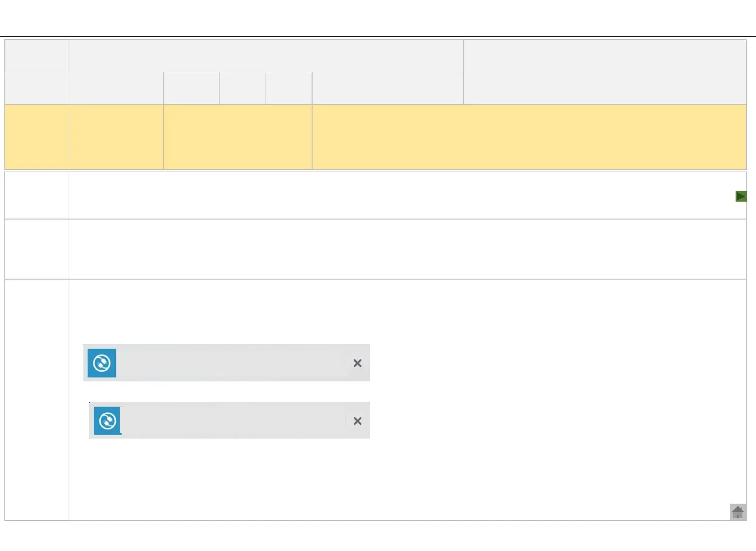This screenshot has height=551, width=756.
Task: Select the second yellow cell from the left
Action: 116,137
